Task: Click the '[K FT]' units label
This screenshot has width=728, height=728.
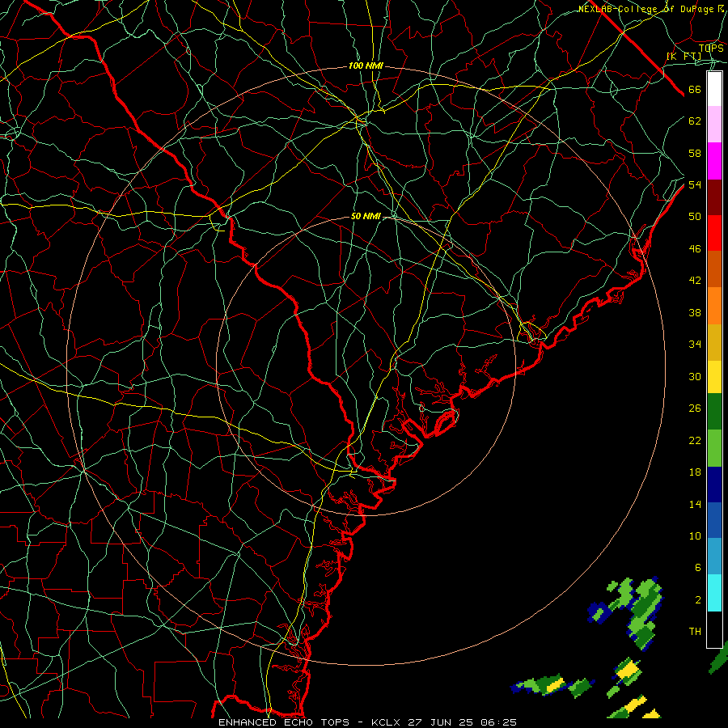Action: (684, 57)
